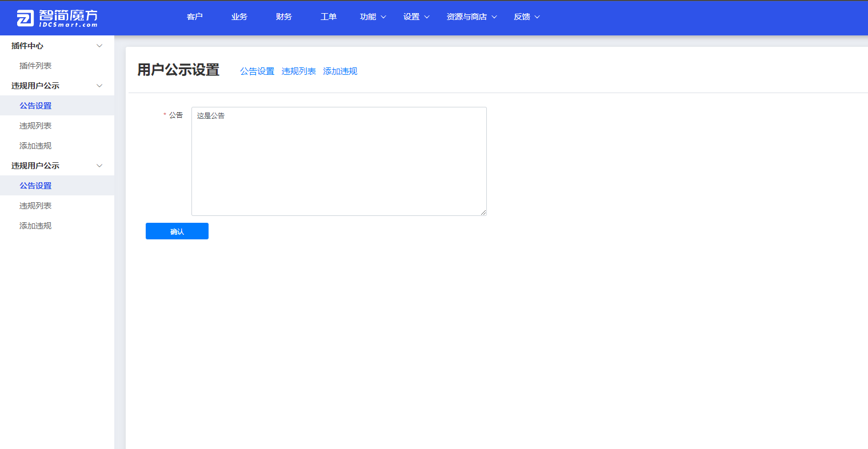Select 公告设置 under first 违规用户公示 section
Screen dimensions: 868x449
(x=57, y=106)
